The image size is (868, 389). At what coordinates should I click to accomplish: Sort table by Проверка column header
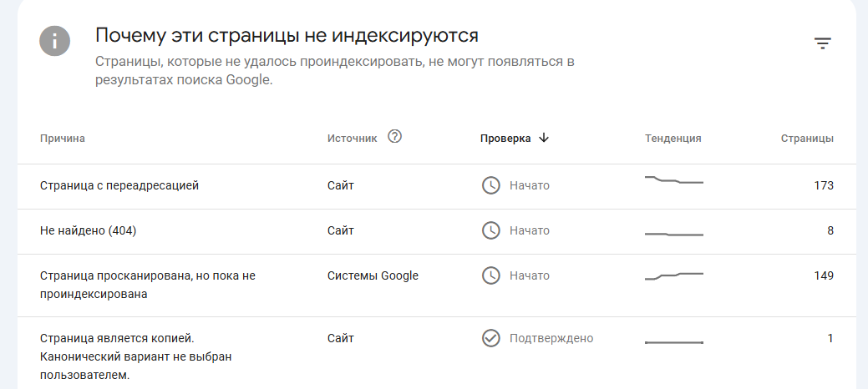[x=505, y=139]
